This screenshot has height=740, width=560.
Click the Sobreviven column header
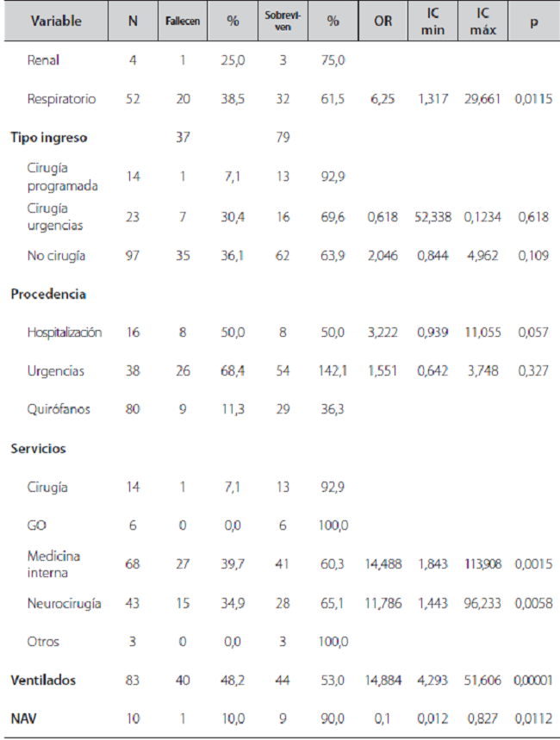pos(283,21)
